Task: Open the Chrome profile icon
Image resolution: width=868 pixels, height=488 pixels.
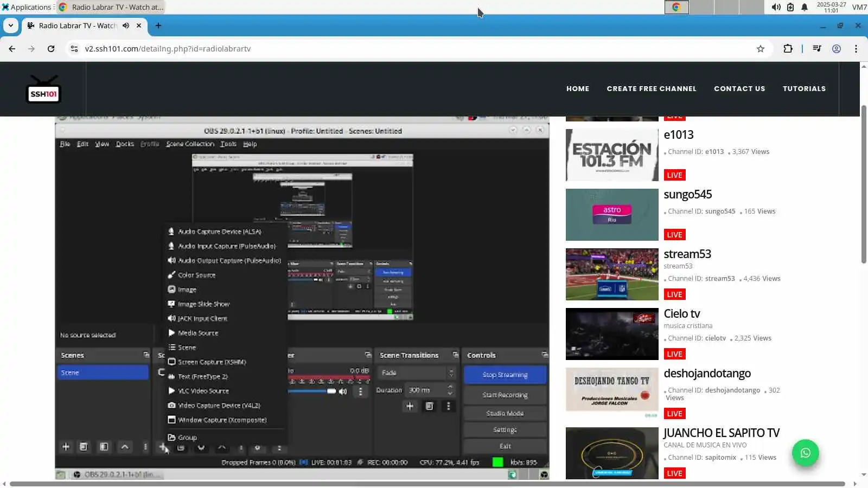Action: 837,49
